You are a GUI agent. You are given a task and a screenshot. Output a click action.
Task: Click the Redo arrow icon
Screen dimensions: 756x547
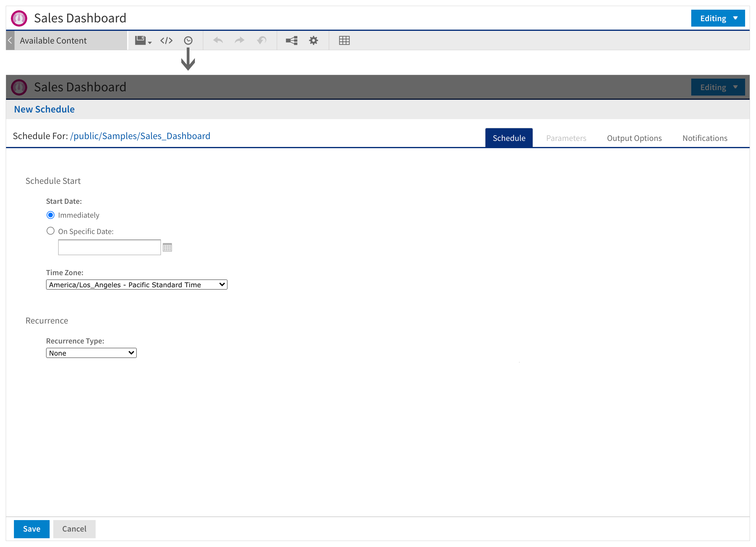239,40
